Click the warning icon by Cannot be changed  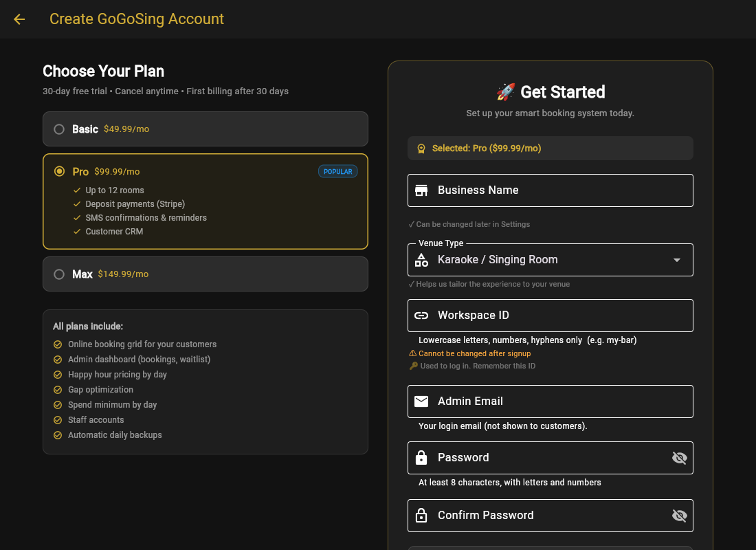tap(413, 353)
